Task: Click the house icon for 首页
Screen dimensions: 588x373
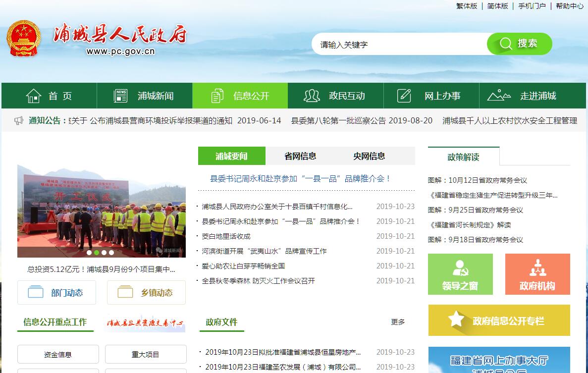Action: [x=33, y=96]
